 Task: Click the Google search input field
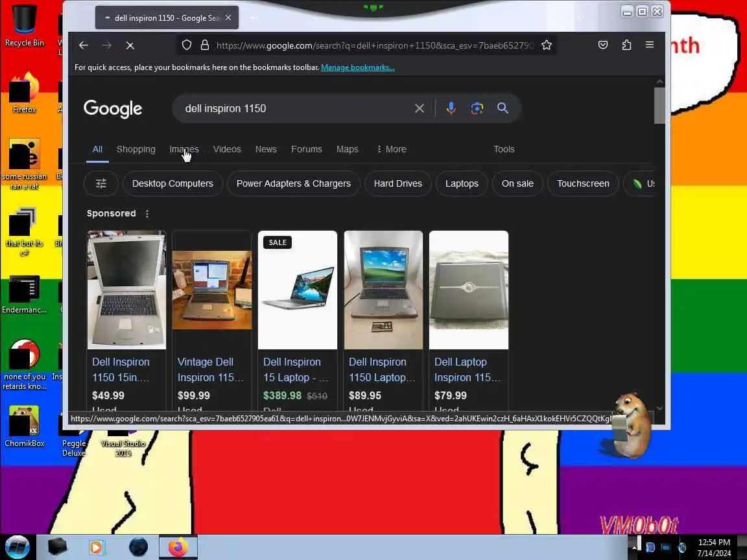point(296,109)
